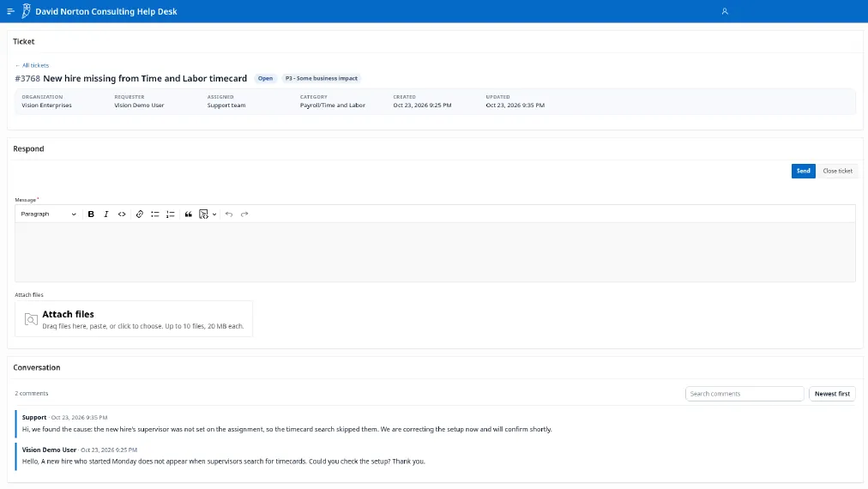The image size is (868, 489).
Task: Click the Support comment author name
Action: tap(34, 418)
